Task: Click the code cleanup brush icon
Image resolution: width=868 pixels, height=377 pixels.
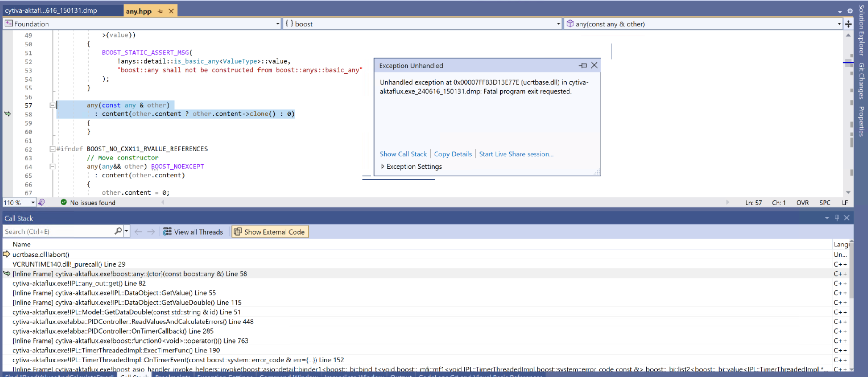Action: pos(41,202)
